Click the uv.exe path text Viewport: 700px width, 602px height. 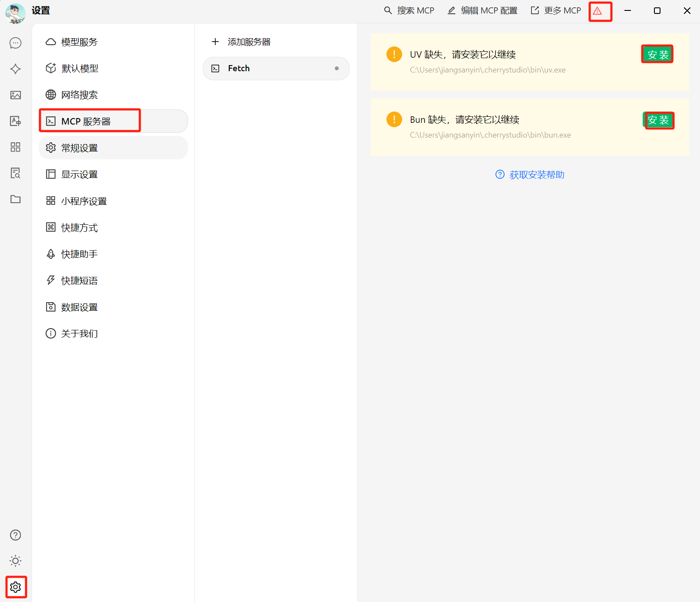pyautogui.click(x=488, y=70)
